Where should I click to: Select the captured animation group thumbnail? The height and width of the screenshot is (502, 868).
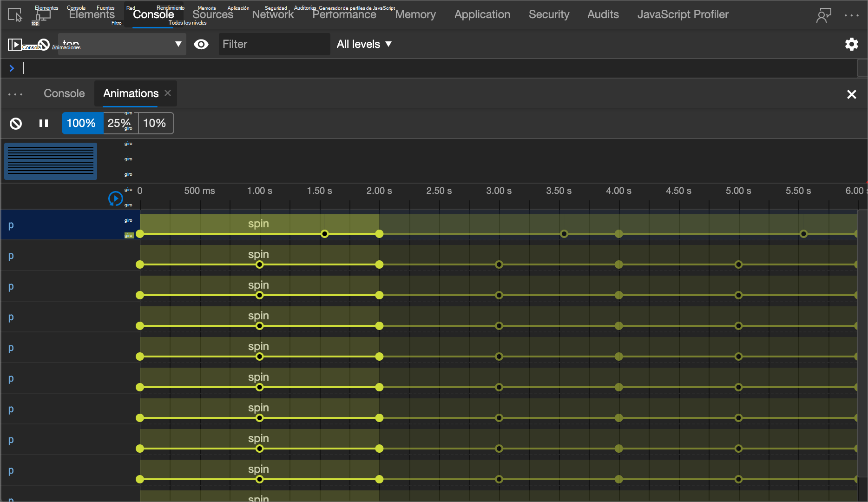[x=51, y=161]
